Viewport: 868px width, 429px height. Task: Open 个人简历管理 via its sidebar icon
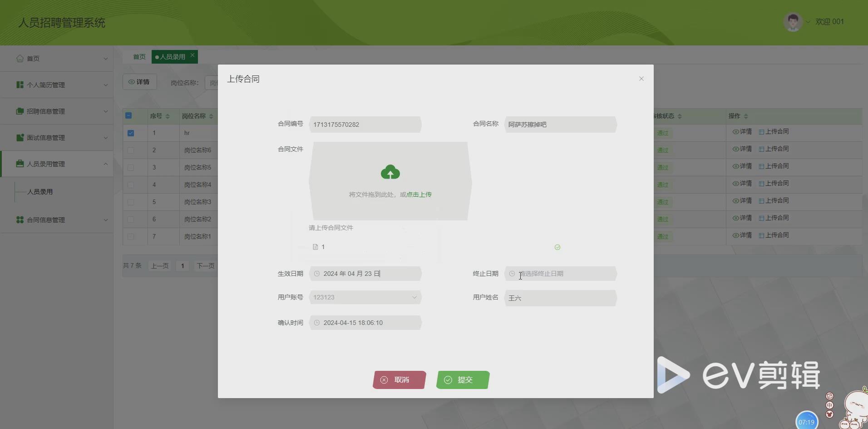(x=19, y=85)
